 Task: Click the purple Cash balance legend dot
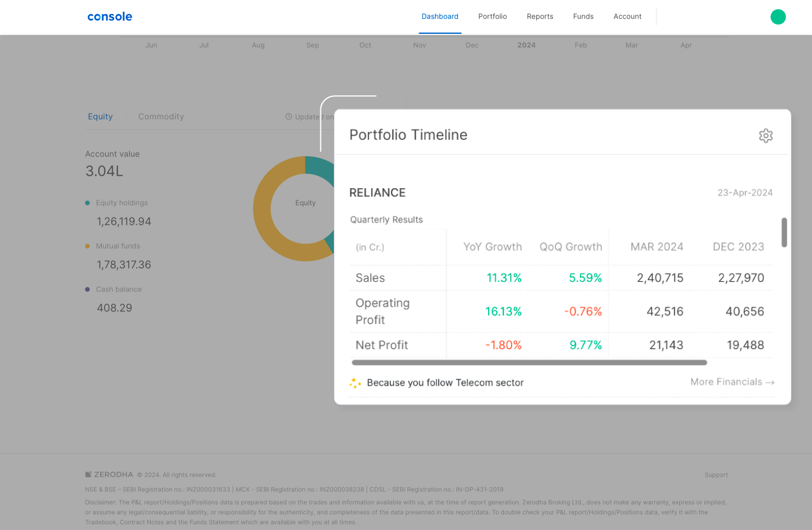click(88, 289)
